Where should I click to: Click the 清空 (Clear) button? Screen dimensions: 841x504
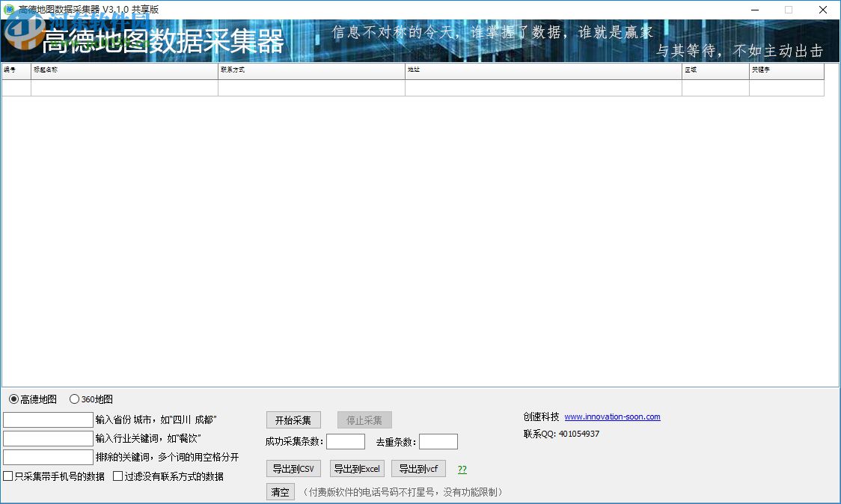tap(280, 492)
